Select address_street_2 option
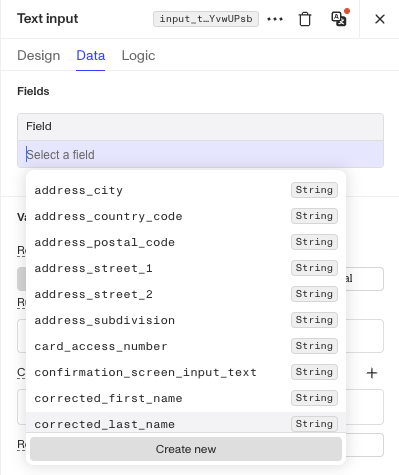The width and height of the screenshot is (399, 475). coord(186,294)
